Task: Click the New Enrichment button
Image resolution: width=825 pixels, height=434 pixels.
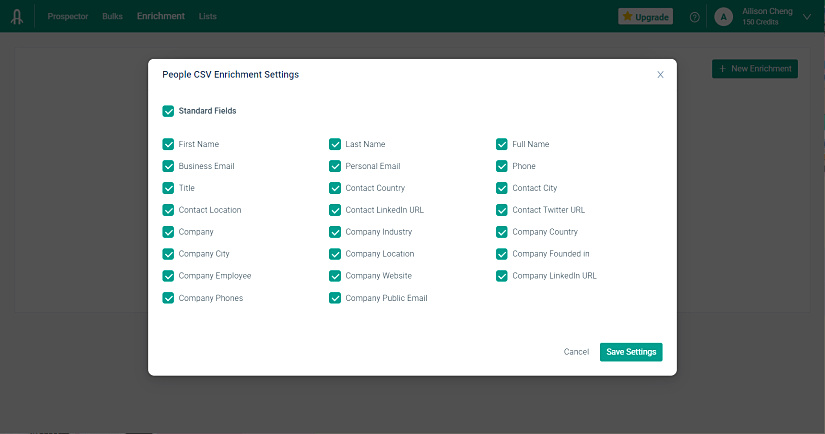Action: coord(755,69)
